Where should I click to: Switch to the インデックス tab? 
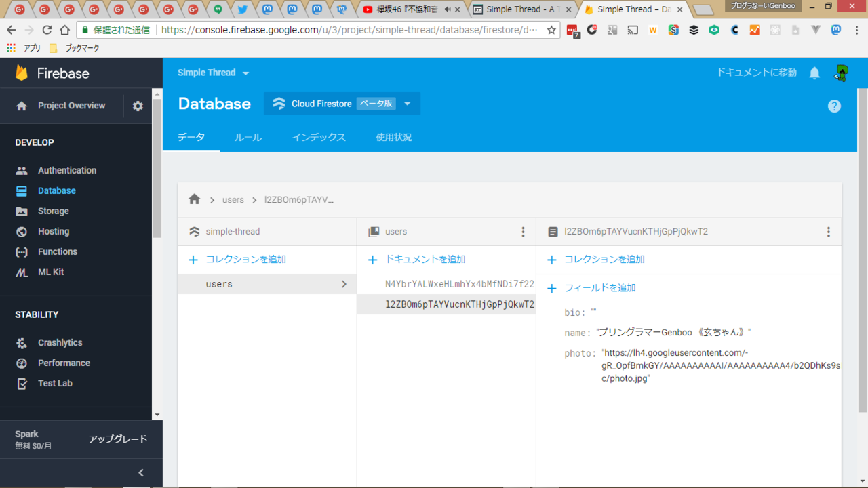click(319, 137)
